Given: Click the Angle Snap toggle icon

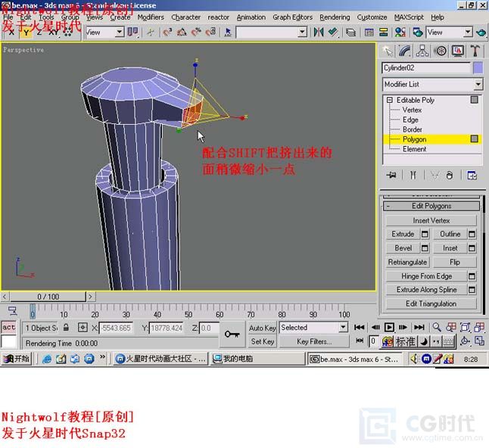Looking at the screenshot, I should pos(182,32).
